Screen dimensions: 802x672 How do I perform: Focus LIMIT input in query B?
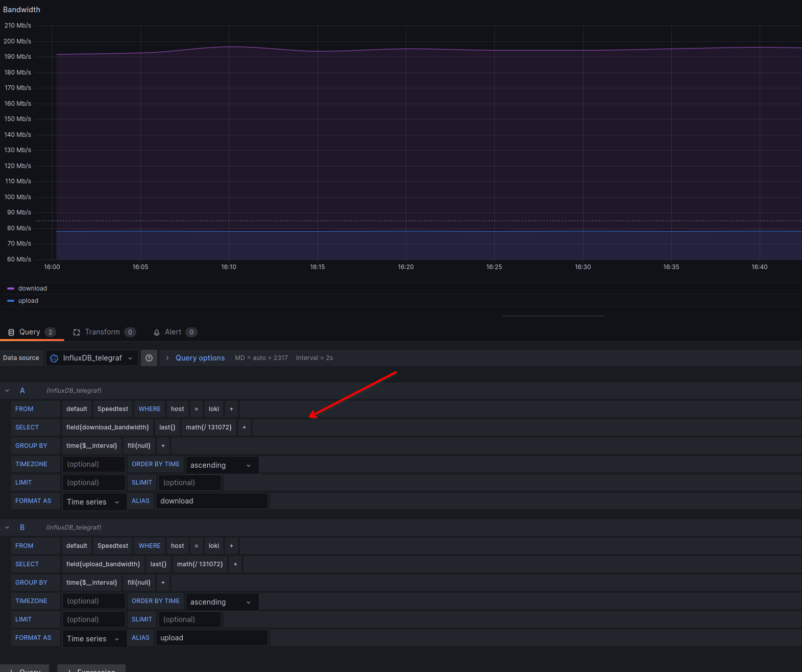pos(94,619)
